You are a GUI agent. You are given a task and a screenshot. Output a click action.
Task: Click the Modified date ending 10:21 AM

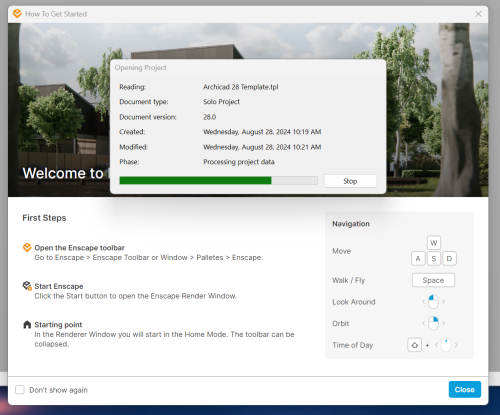tap(262, 147)
